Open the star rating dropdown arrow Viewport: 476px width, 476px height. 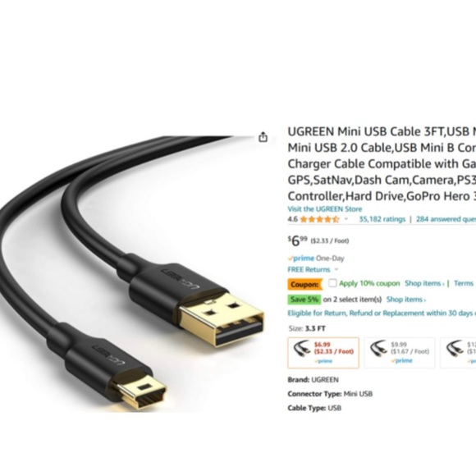coord(346,219)
